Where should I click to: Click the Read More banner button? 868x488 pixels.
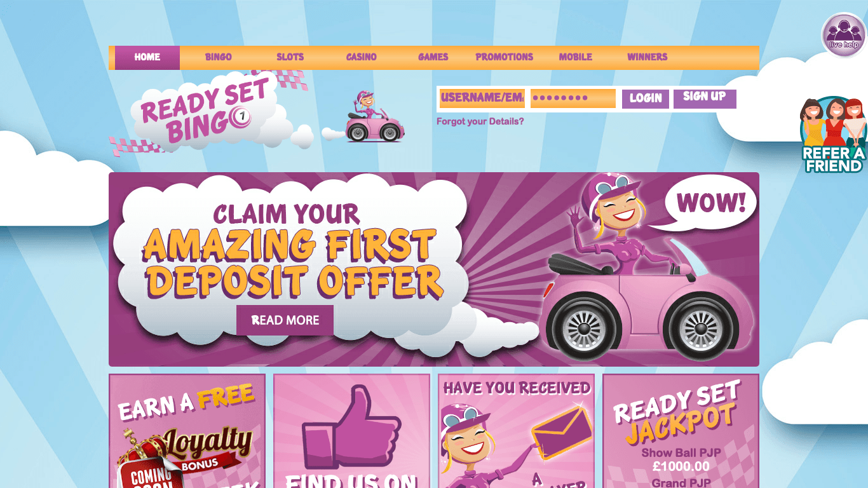[x=285, y=320]
